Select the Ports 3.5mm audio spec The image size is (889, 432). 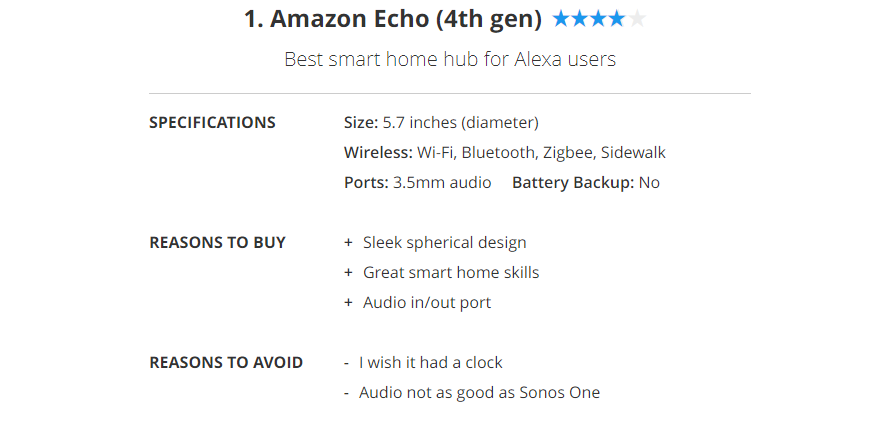pyautogui.click(x=417, y=183)
